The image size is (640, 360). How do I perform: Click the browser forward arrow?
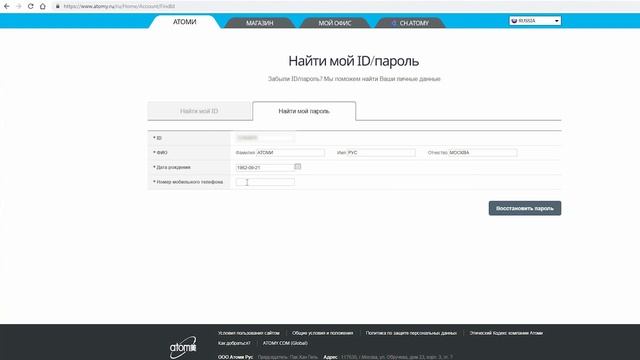19,6
